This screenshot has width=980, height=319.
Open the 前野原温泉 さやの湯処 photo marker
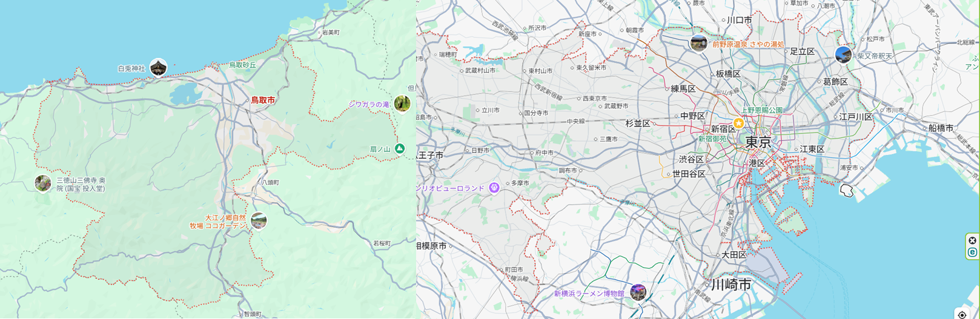pos(699,44)
